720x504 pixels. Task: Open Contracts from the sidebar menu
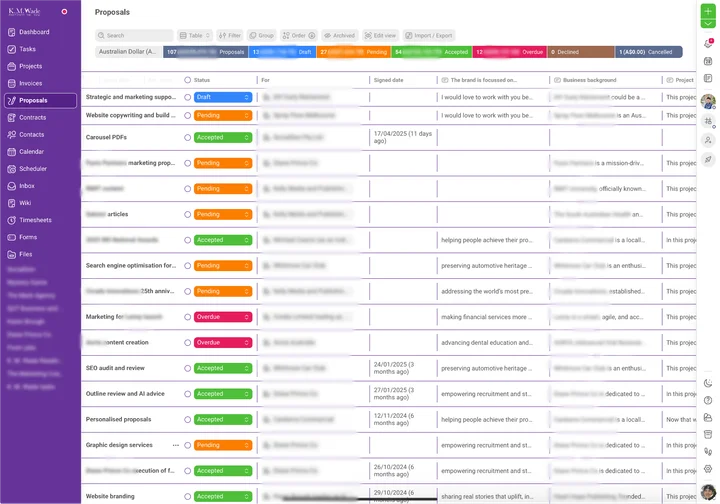tap(33, 117)
